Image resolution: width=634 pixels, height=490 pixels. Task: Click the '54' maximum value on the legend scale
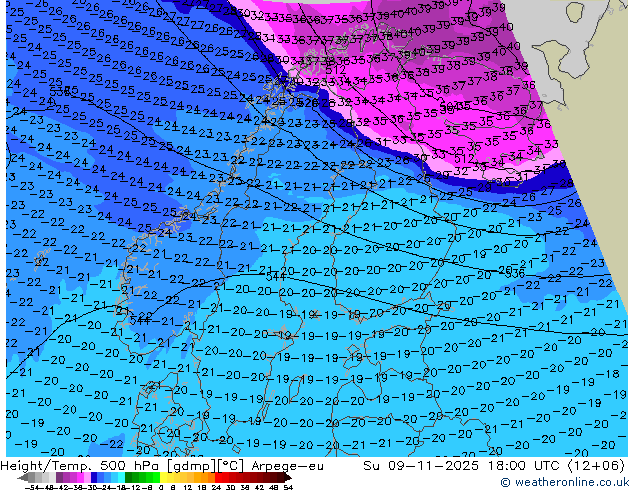point(288,487)
